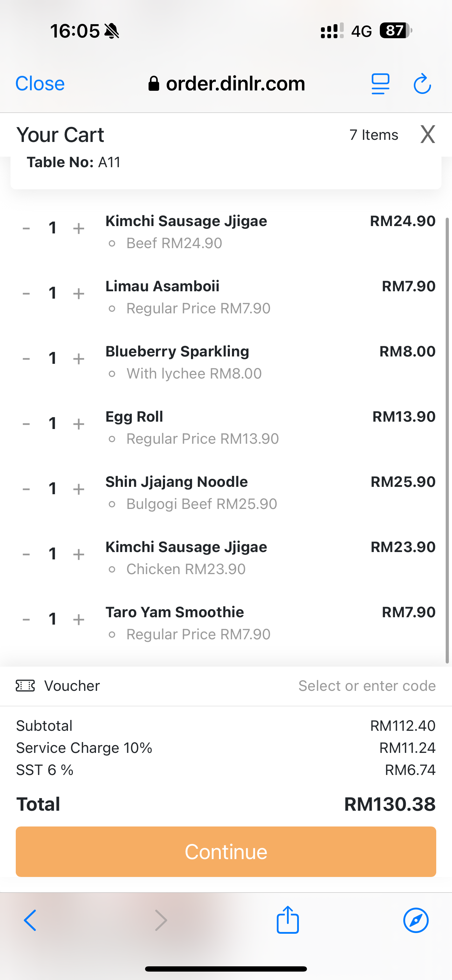Close the cart with the X

(428, 134)
